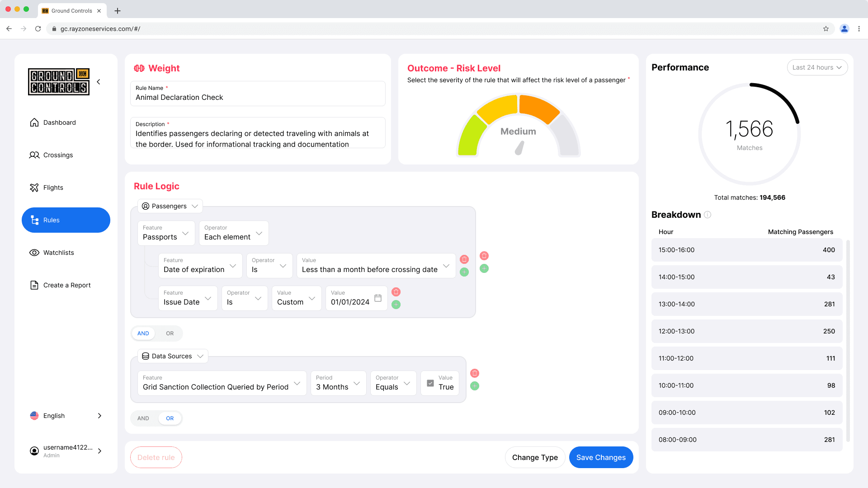Open the Last 24 hours dropdown

(x=817, y=67)
